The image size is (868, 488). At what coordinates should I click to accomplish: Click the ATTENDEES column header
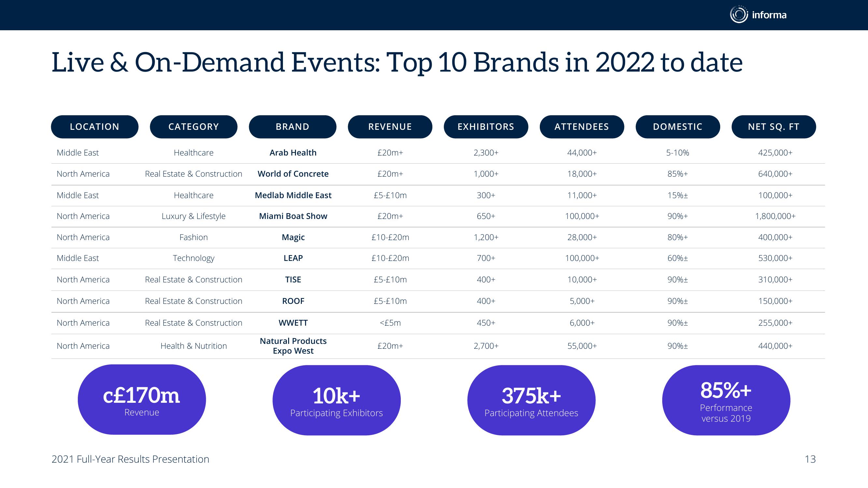click(x=582, y=127)
